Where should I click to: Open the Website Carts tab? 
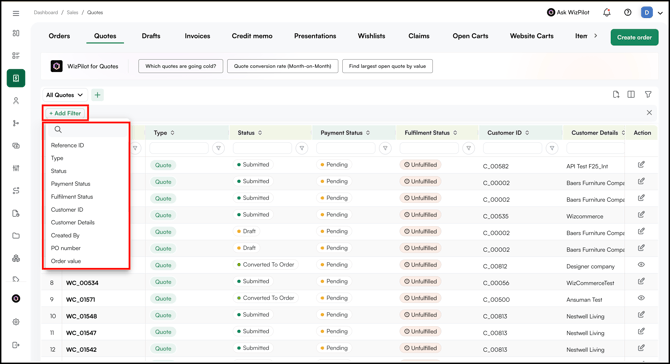tap(532, 36)
